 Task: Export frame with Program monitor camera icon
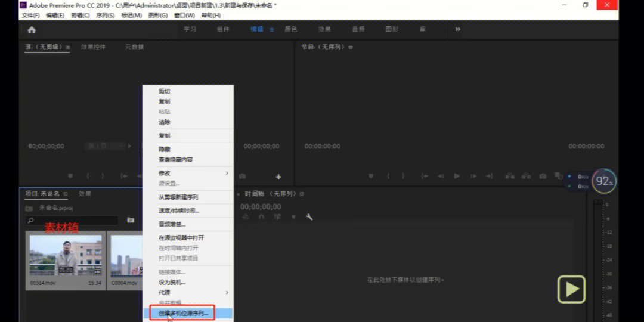(543, 176)
